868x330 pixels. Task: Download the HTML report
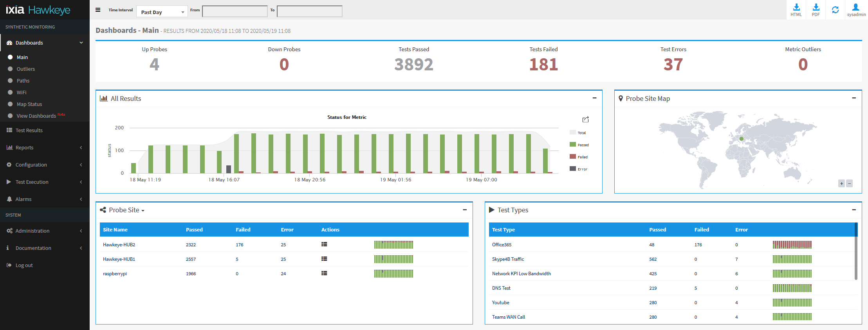[796, 10]
